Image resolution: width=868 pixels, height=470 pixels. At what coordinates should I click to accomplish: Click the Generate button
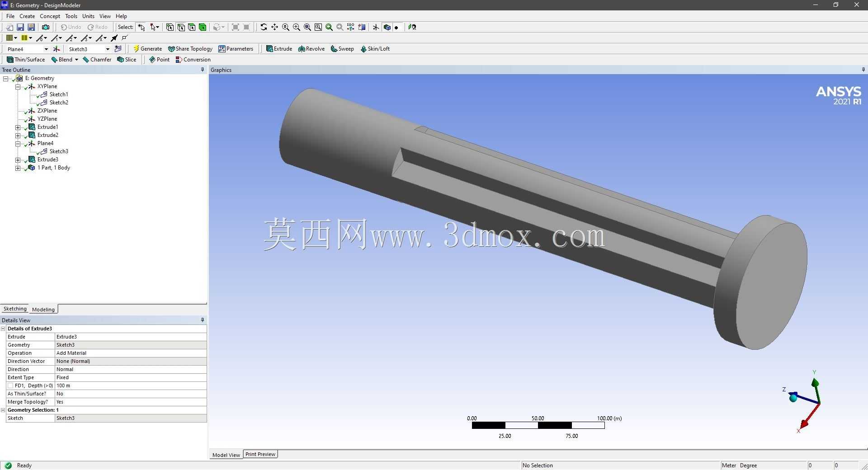[x=147, y=49]
